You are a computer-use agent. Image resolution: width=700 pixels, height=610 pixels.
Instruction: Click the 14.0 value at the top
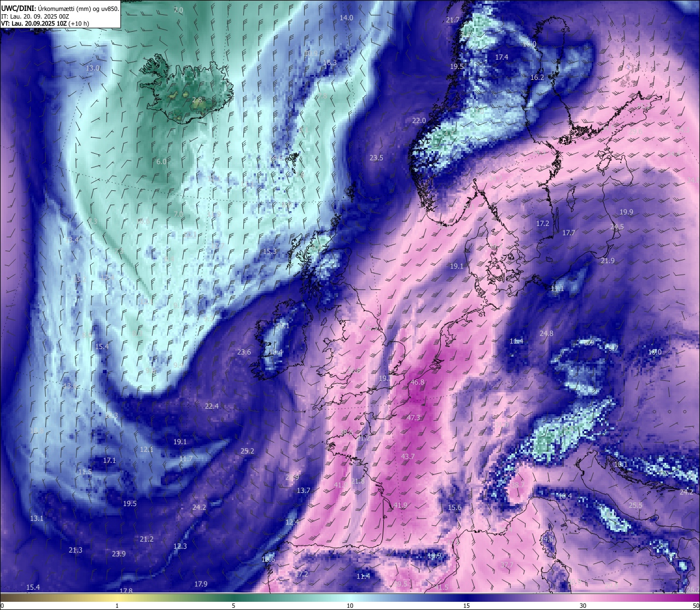click(x=346, y=18)
